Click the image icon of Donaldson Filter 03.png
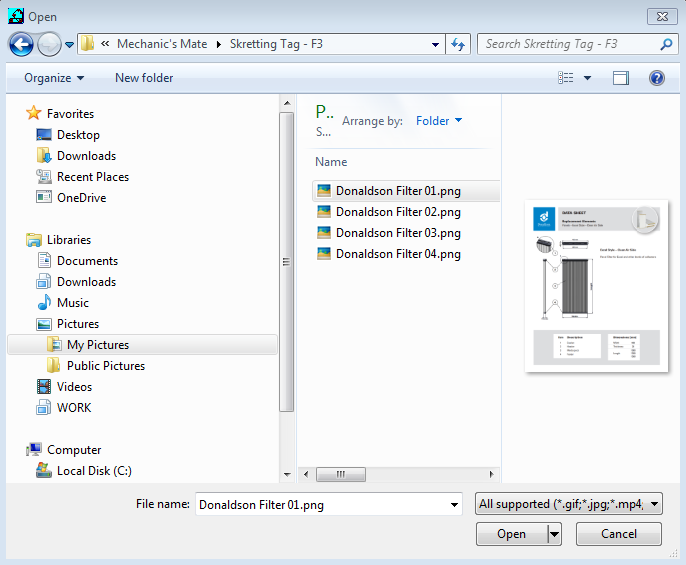The width and height of the screenshot is (686, 565). [x=324, y=232]
